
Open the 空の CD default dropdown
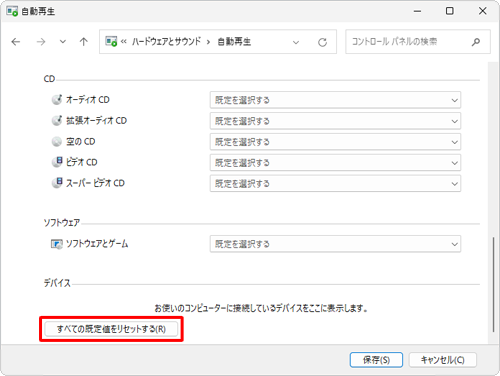pos(335,142)
